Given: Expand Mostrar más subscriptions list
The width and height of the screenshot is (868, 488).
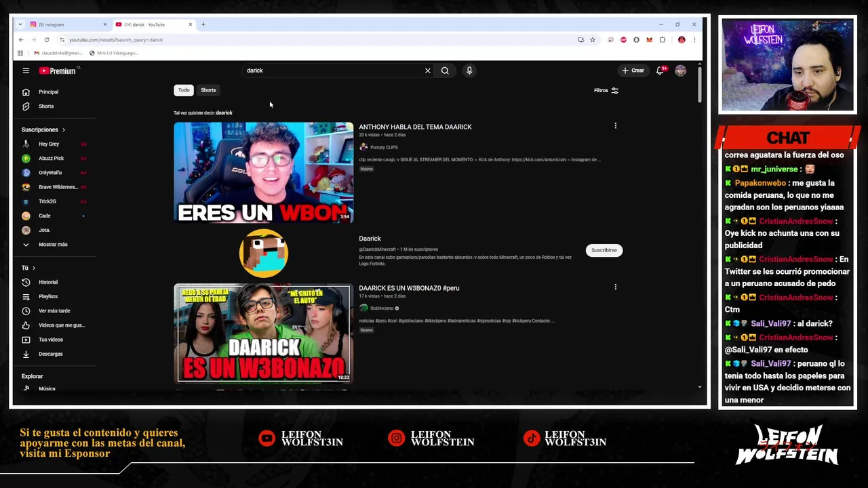Looking at the screenshot, I should pyautogui.click(x=53, y=244).
